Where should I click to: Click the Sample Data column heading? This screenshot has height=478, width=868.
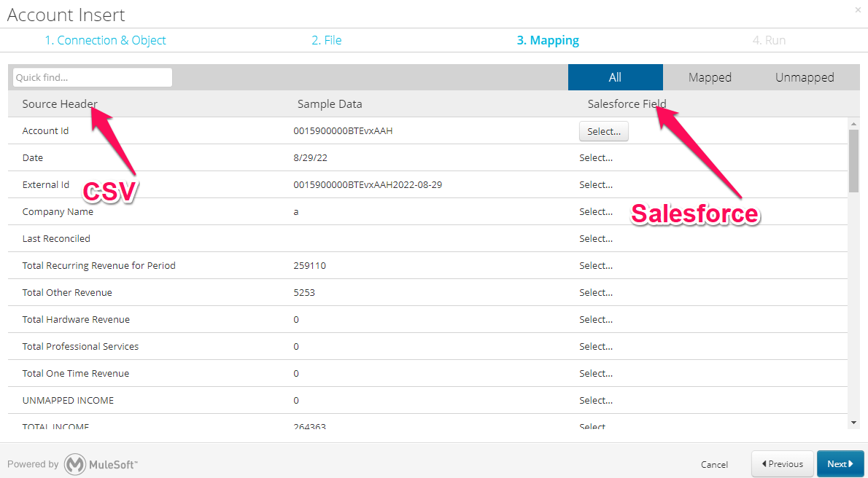point(330,103)
